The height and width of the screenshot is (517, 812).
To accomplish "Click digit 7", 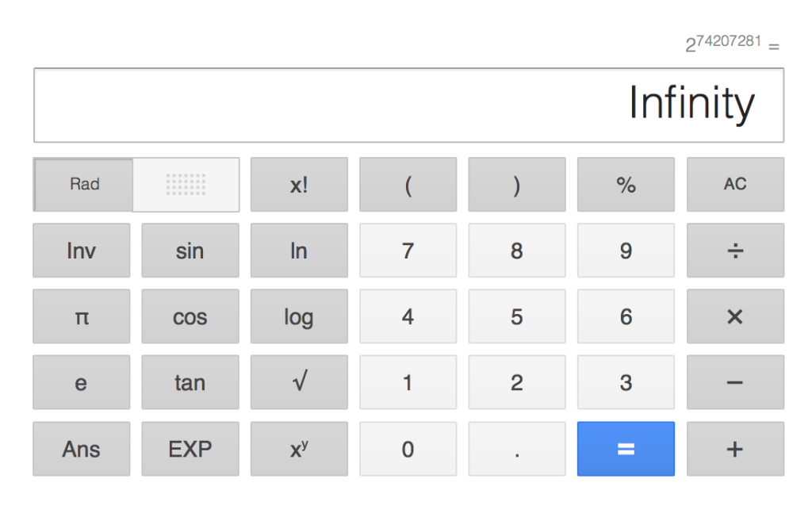I will (x=408, y=251).
